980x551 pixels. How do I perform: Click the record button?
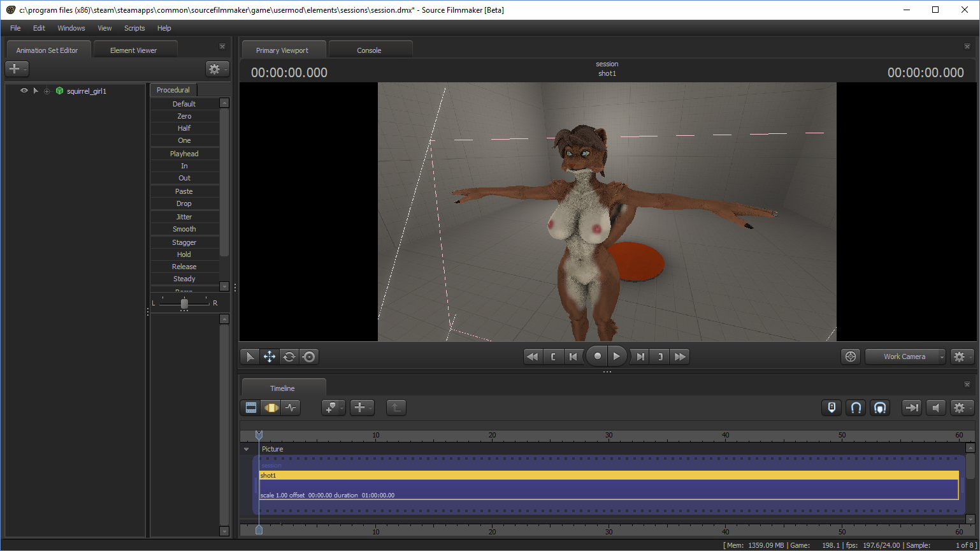[597, 356]
